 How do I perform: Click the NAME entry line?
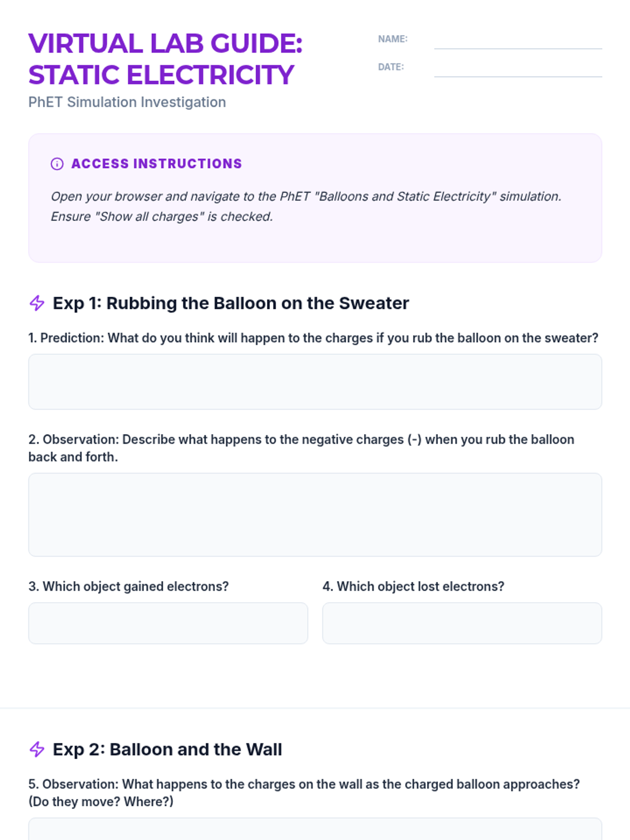coord(518,41)
